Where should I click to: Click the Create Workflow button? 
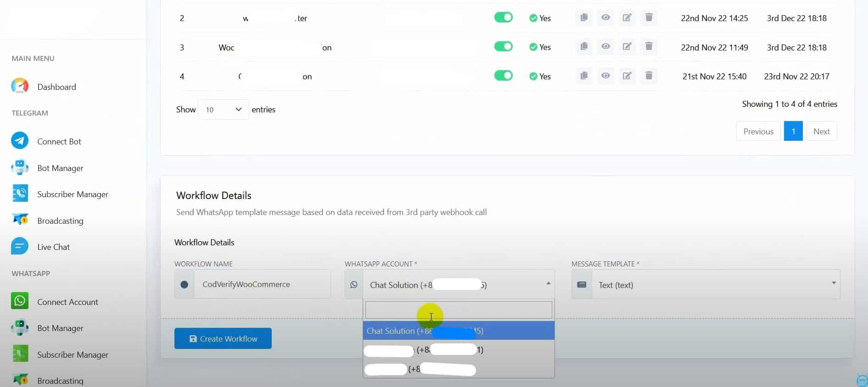point(223,338)
